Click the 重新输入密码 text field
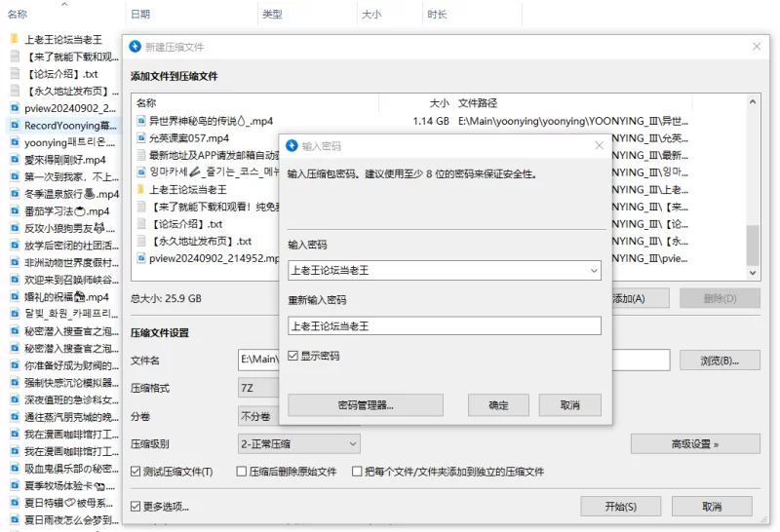 445,326
